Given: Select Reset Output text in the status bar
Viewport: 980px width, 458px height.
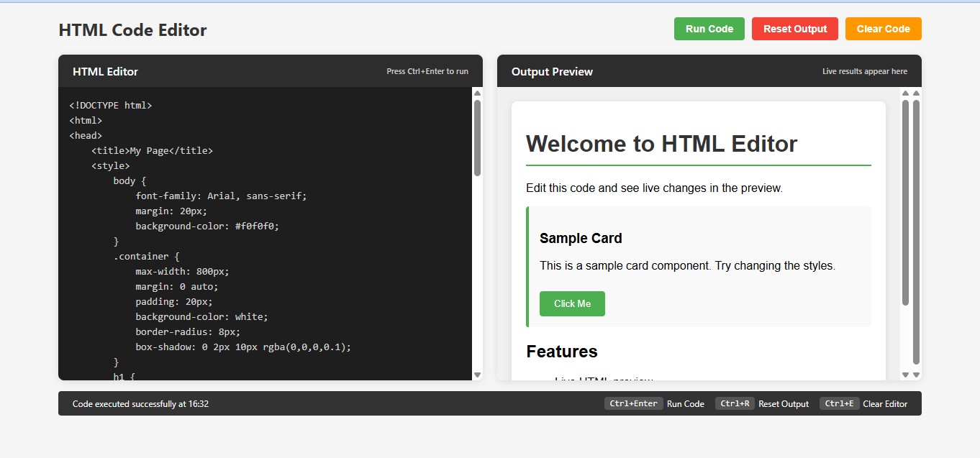Looking at the screenshot, I should (x=784, y=403).
